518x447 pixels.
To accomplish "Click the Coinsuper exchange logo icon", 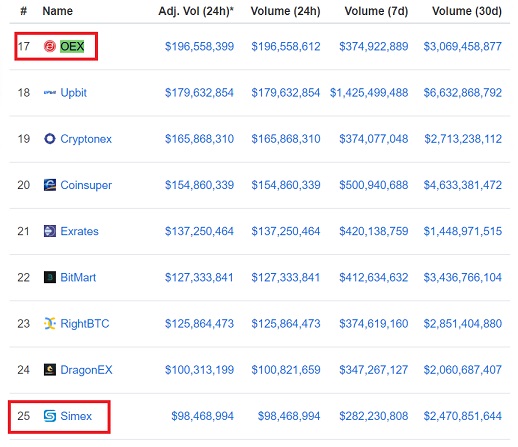I will coord(50,185).
